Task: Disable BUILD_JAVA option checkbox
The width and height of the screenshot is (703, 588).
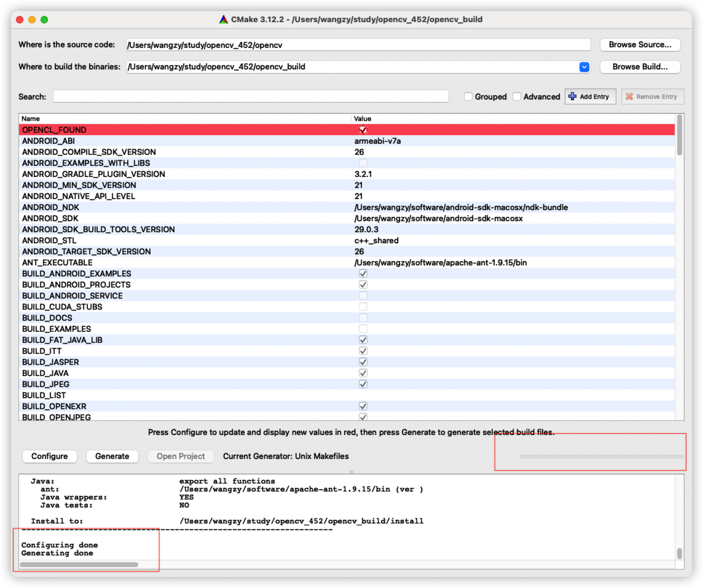Action: click(363, 373)
